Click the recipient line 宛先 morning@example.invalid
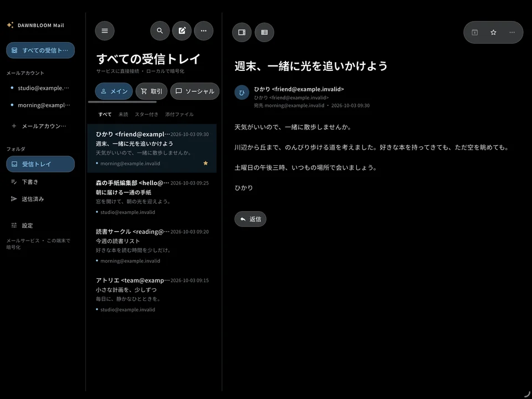The height and width of the screenshot is (399, 532). (x=289, y=105)
